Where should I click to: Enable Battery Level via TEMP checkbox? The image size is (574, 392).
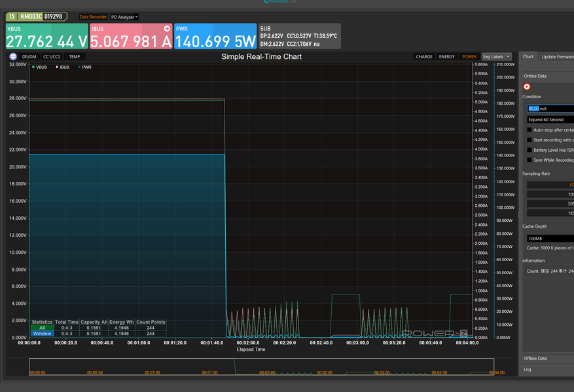(529, 150)
